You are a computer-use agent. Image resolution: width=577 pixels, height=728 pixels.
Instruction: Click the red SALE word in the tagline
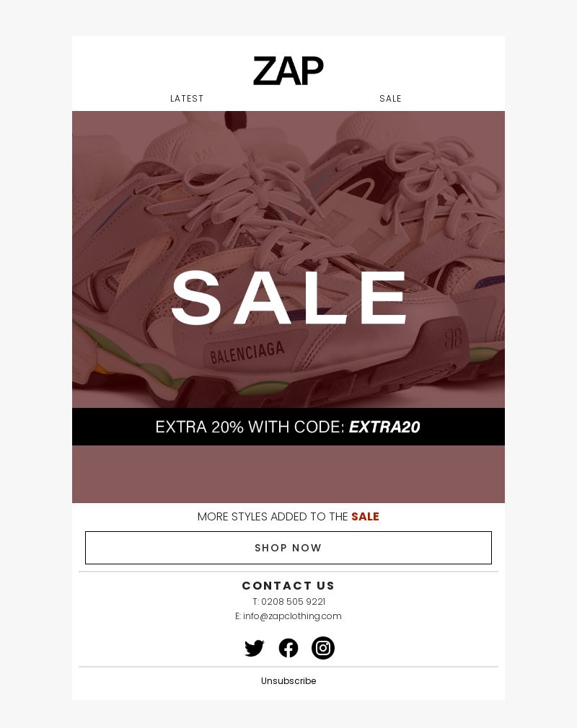(x=365, y=516)
